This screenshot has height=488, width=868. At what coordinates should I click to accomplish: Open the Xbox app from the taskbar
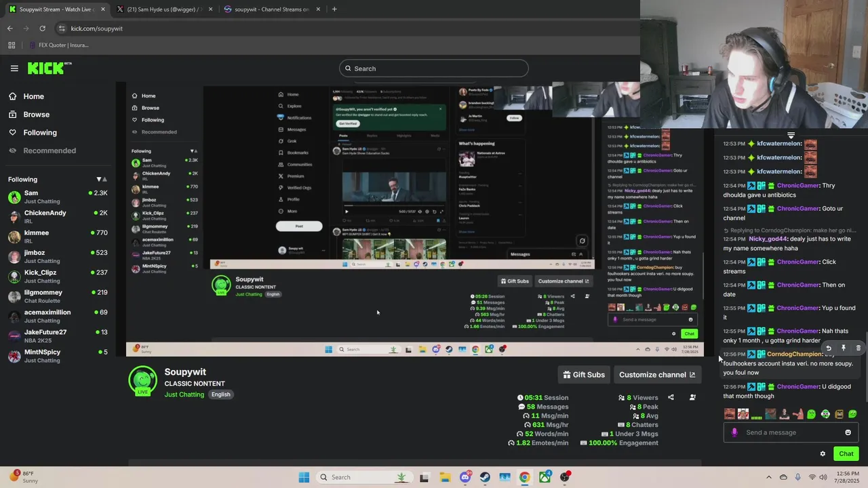pos(545,477)
